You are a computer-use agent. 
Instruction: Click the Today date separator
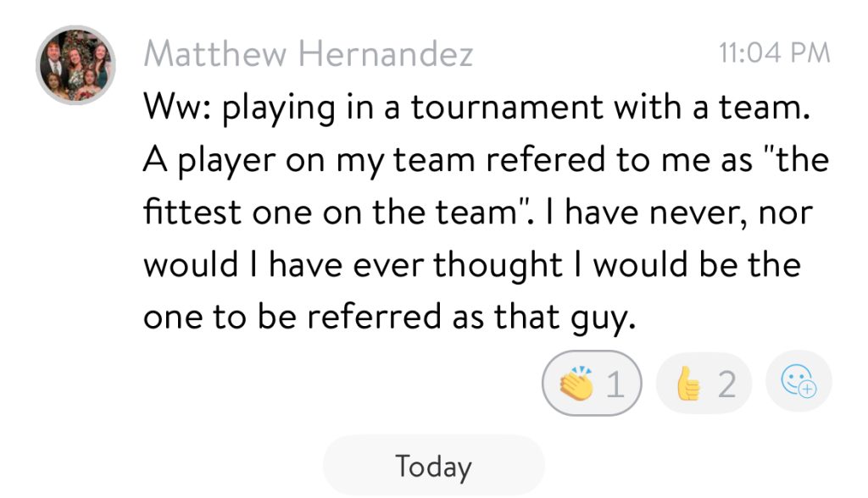click(x=433, y=466)
